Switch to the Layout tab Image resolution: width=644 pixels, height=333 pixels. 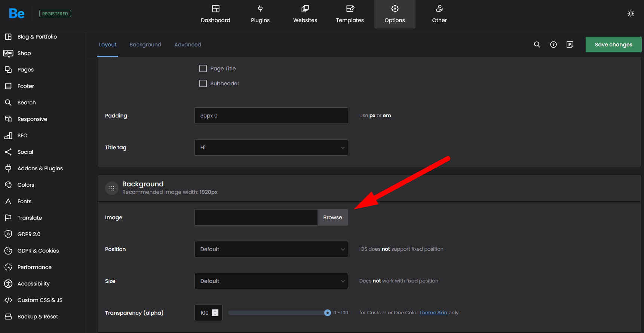tap(108, 45)
